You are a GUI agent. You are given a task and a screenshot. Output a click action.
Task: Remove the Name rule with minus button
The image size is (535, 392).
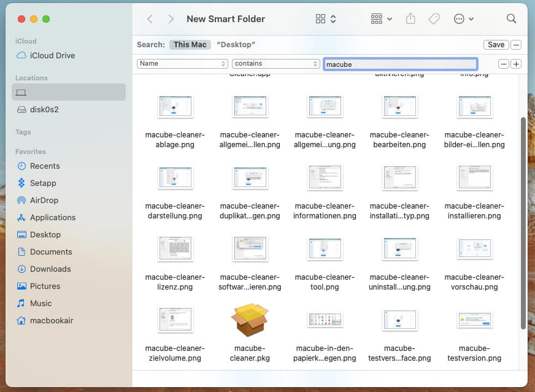(503, 64)
